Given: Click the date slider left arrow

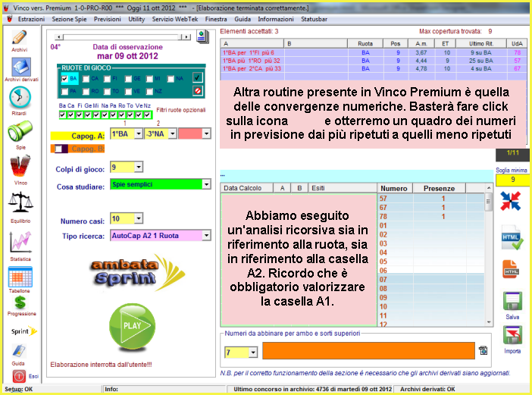Looking at the screenshot, I should (59, 36).
